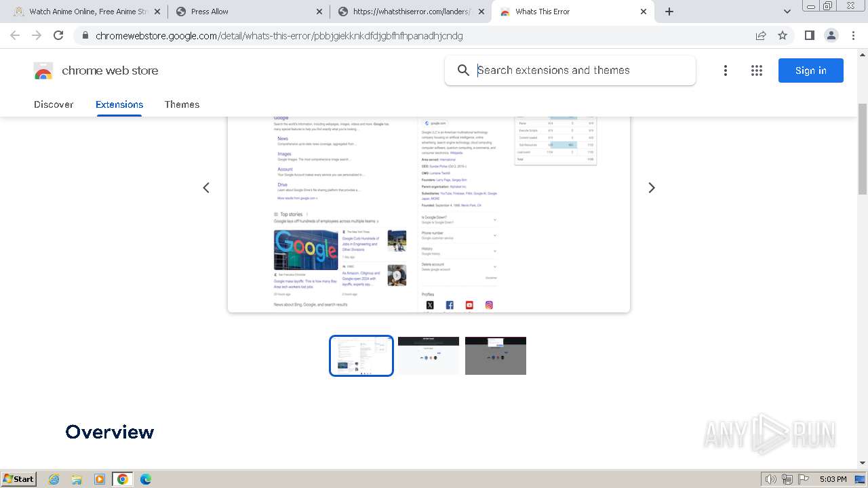Screen dimensions: 868x488
Task: Open the Discover section
Action: click(54, 104)
